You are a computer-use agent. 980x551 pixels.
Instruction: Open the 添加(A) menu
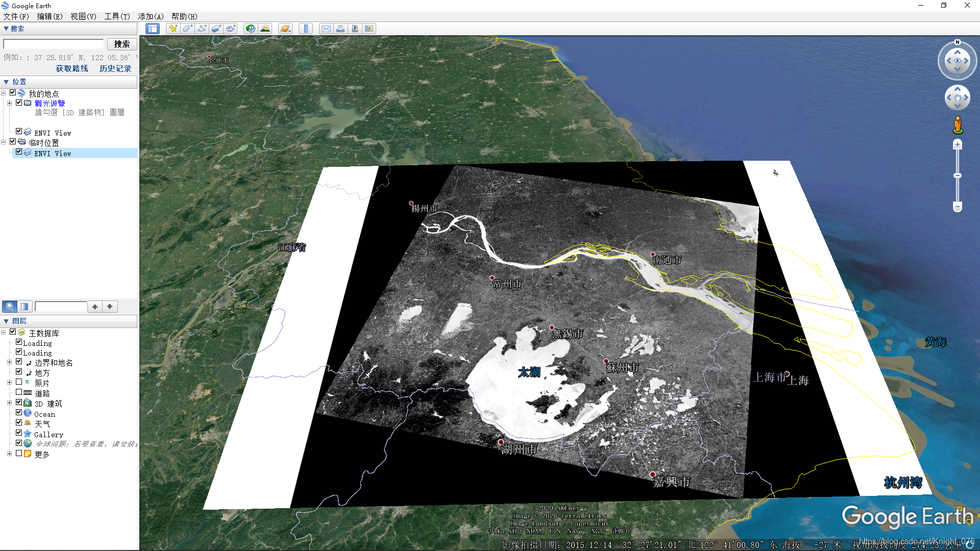tap(151, 16)
